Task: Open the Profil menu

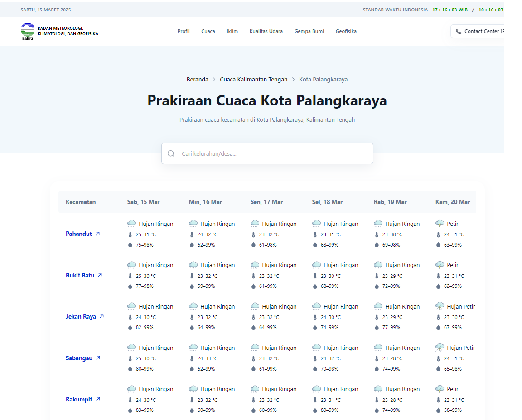Action: coord(184,31)
